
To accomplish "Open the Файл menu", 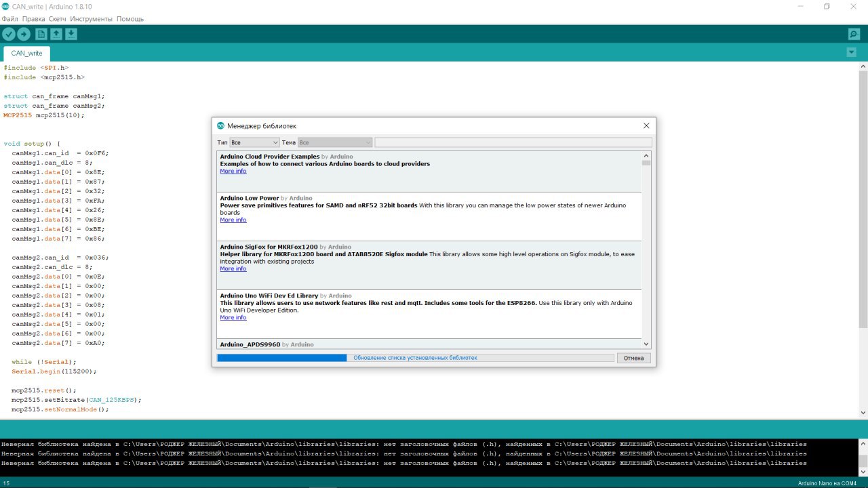I will [9, 19].
